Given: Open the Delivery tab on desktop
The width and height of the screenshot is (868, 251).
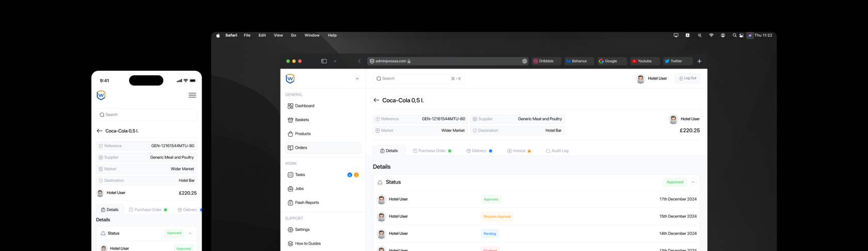Looking at the screenshot, I should tap(479, 151).
